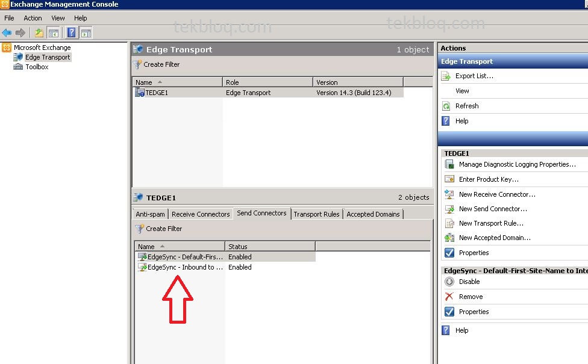This screenshot has height=364, width=588.
Task: Click the Edge Transport icon in tree
Action: pyautogui.click(x=18, y=57)
